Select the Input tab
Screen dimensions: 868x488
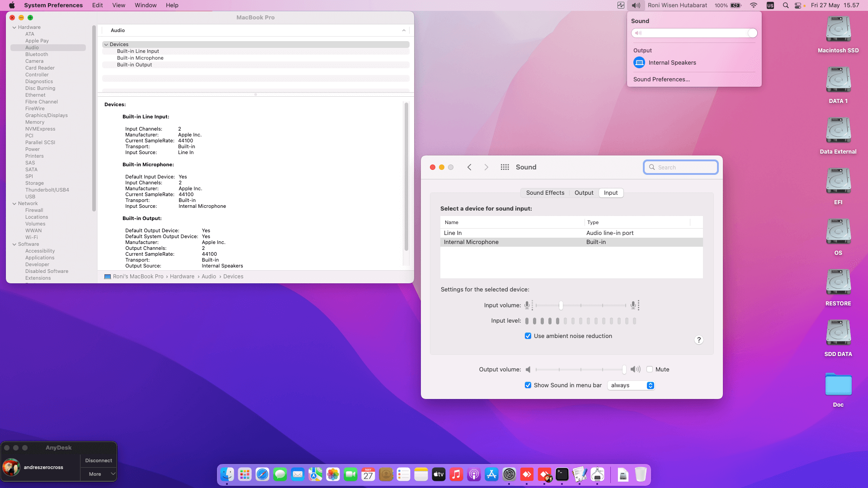tap(611, 193)
